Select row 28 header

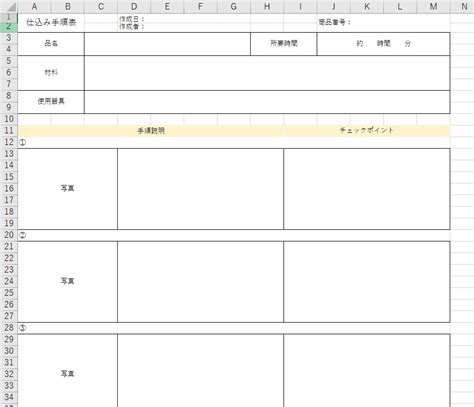[9, 328]
